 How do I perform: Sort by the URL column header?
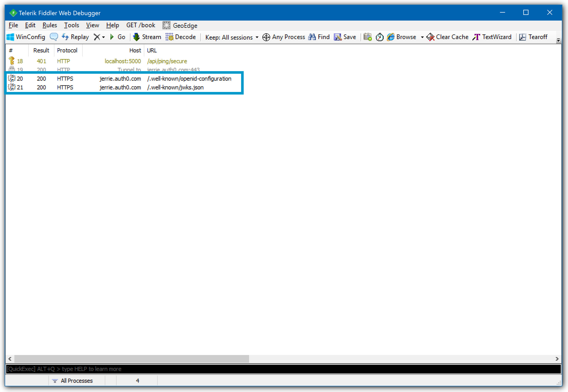[x=152, y=50]
